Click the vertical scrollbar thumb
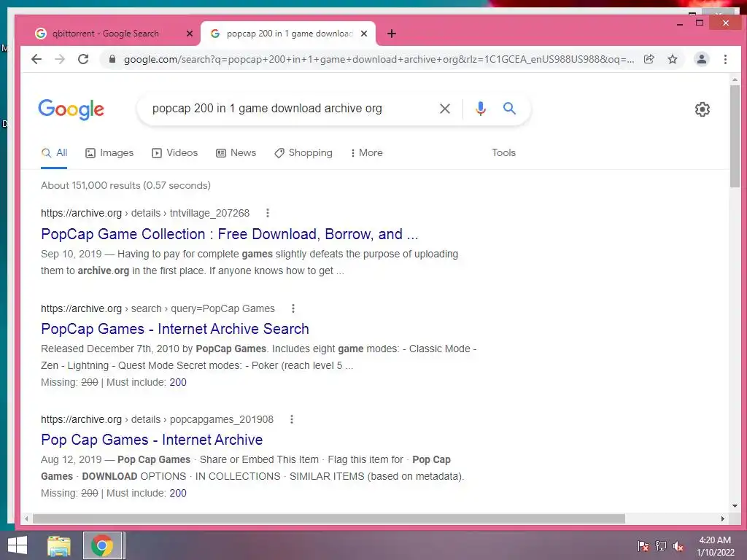Image resolution: width=747 pixels, height=560 pixels. [x=735, y=136]
